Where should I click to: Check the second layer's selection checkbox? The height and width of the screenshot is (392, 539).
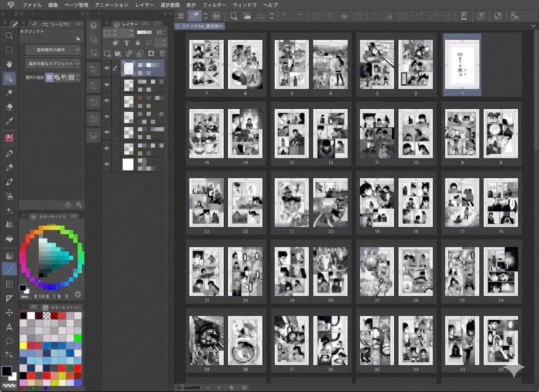116,84
